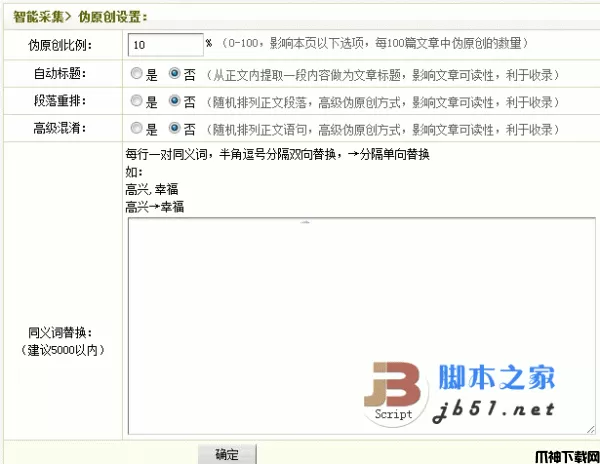Screen dimensions: 600x464
Task: Grab the textarea resize handle corner
Action: click(591, 430)
